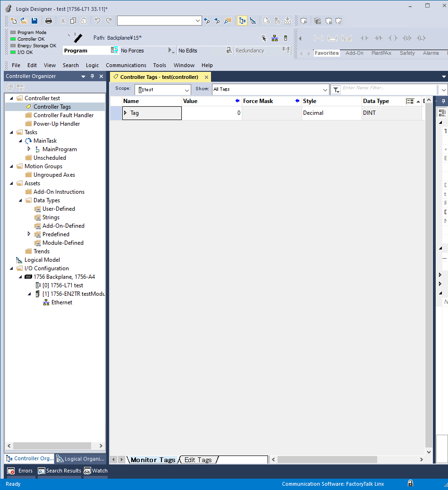
Task: Click the Undo arrow icon
Action: click(x=97, y=21)
